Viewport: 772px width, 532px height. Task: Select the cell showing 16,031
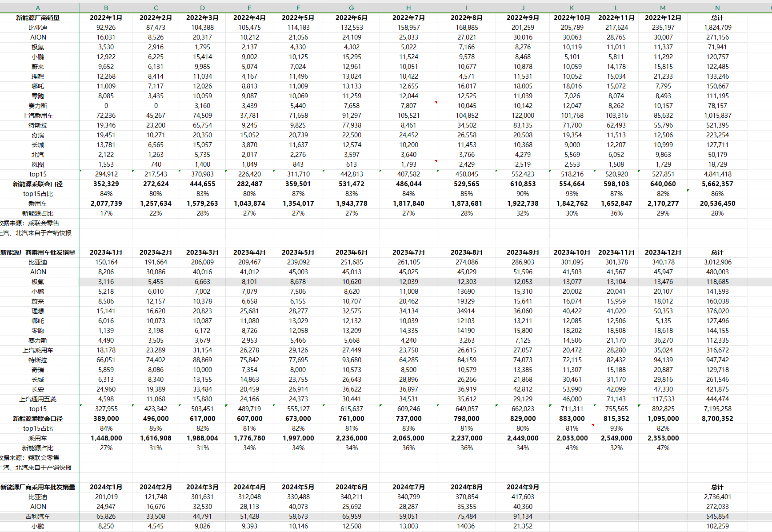pyautogui.click(x=106, y=37)
